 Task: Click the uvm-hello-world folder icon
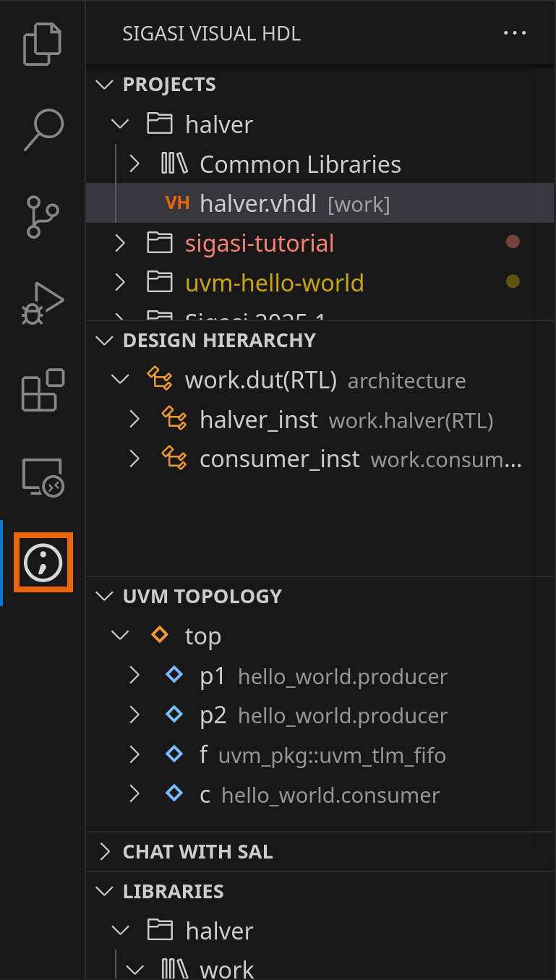click(x=160, y=282)
